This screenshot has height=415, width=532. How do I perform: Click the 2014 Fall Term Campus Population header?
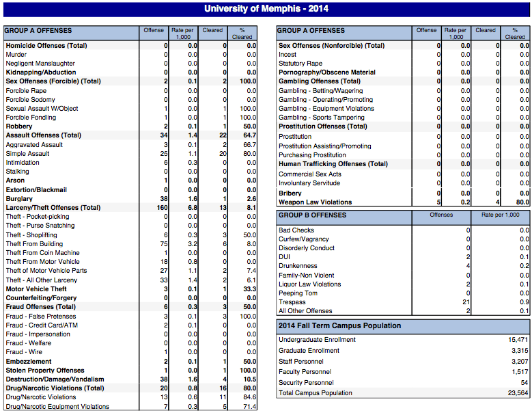pos(339,325)
